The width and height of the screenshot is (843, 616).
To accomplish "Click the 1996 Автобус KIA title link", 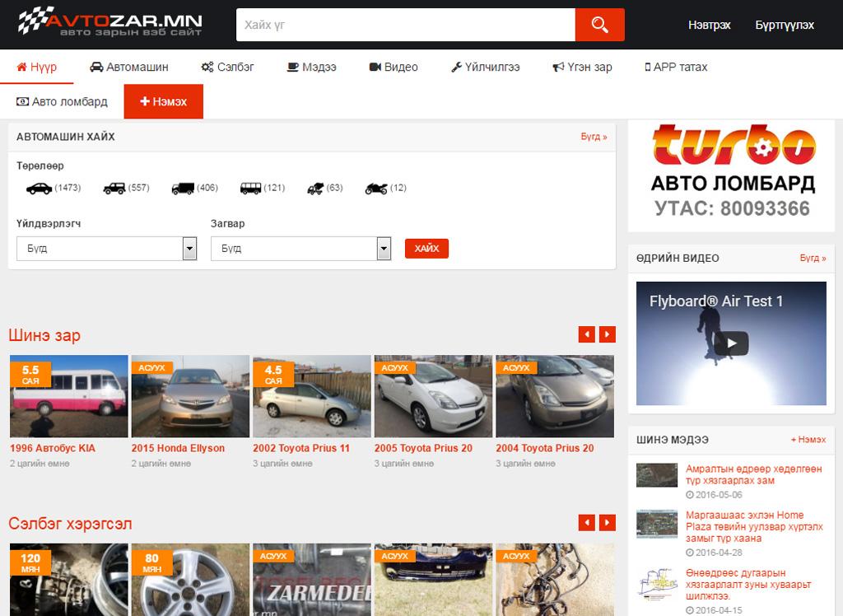I will point(52,448).
